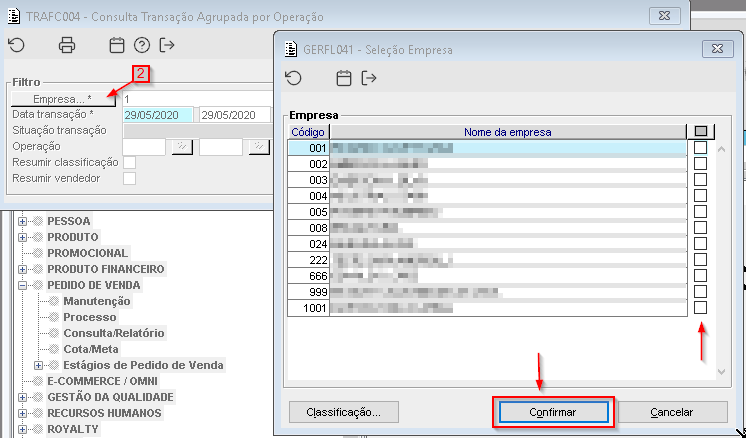Image resolution: width=746 pixels, height=438 pixels.
Task: Expand the PRODUTO FINANCEIRO node
Action: tap(22, 269)
